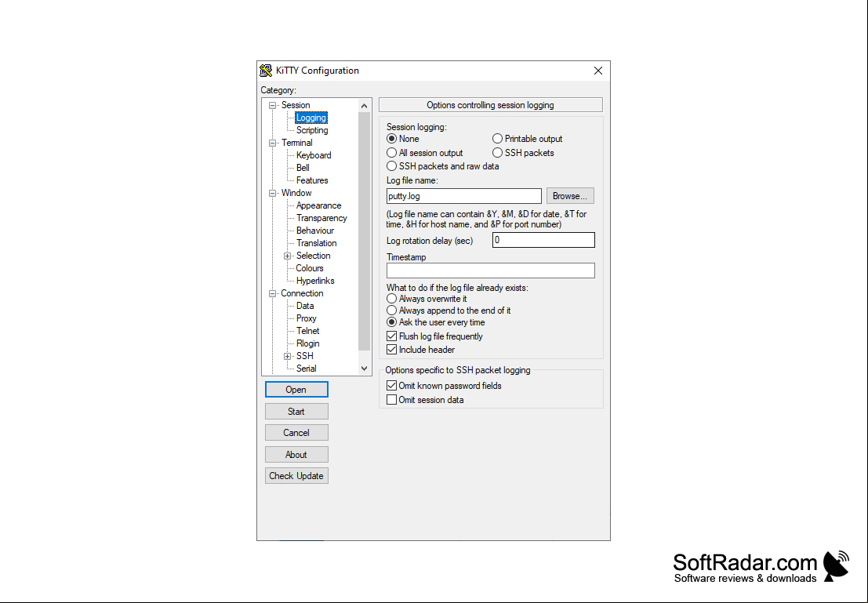Click the Timestamp input field
The image size is (868, 603).
[x=491, y=271]
